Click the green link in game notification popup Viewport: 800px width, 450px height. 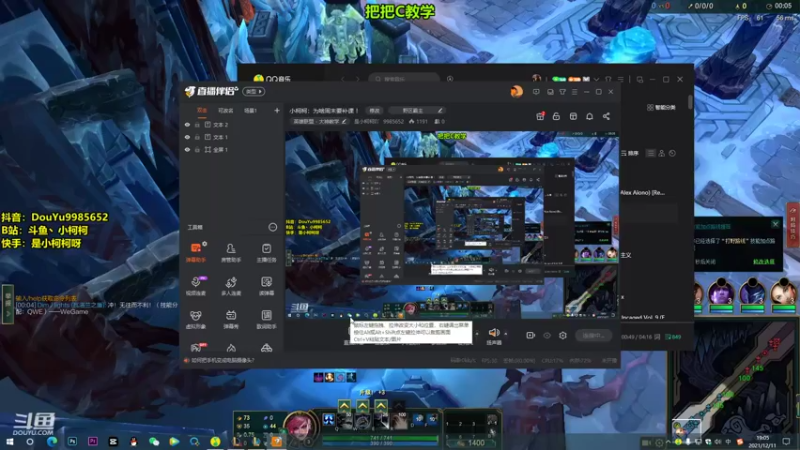click(764, 262)
